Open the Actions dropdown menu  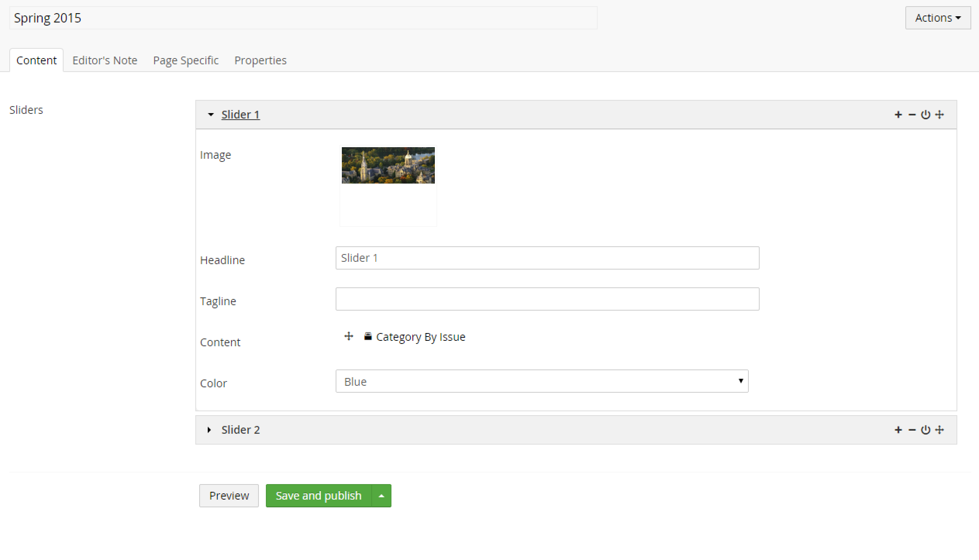(x=938, y=18)
